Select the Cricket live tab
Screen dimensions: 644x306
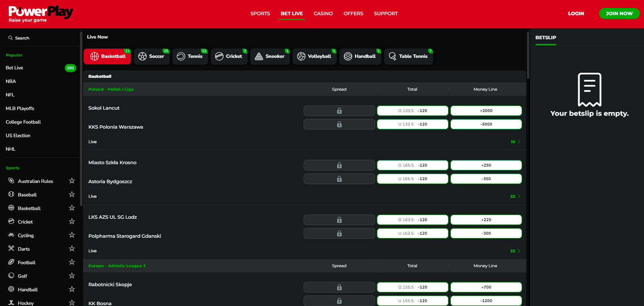229,56
